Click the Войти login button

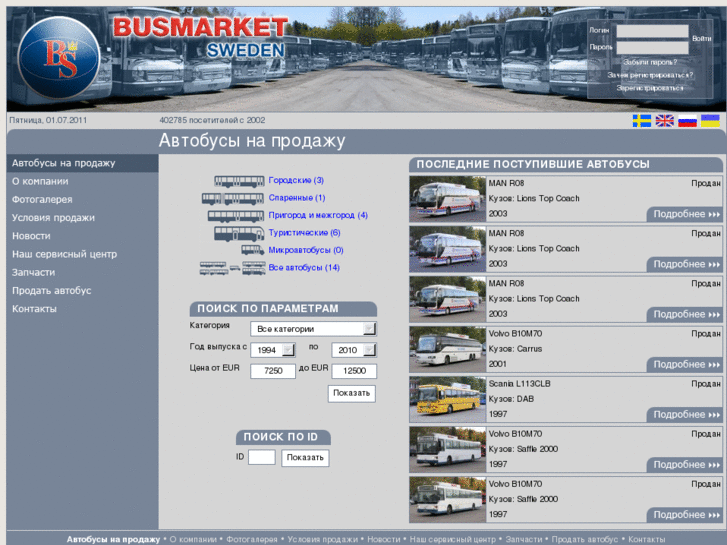click(701, 38)
